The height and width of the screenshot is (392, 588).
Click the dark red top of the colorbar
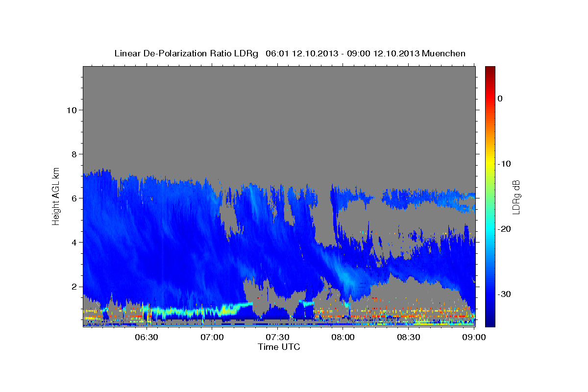pos(490,70)
